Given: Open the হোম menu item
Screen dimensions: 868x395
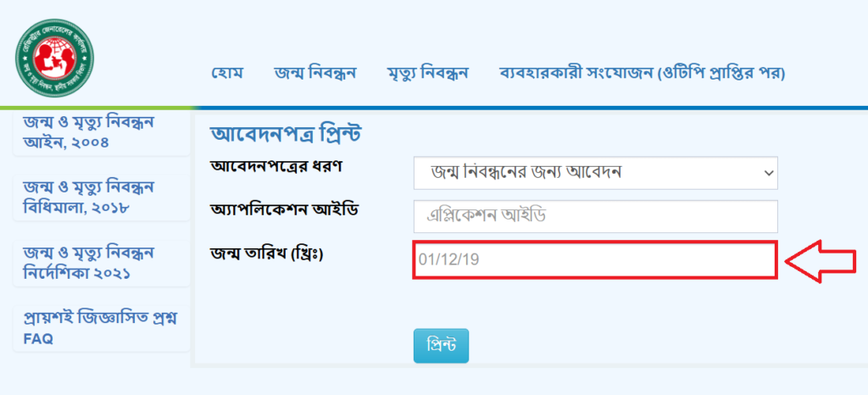Looking at the screenshot, I should pos(227,73).
